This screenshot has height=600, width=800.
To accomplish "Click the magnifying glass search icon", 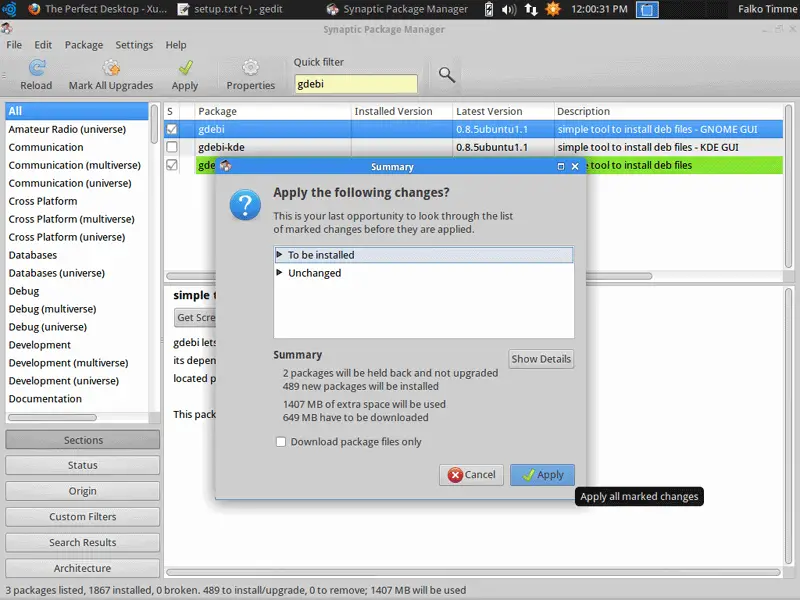I will point(446,75).
